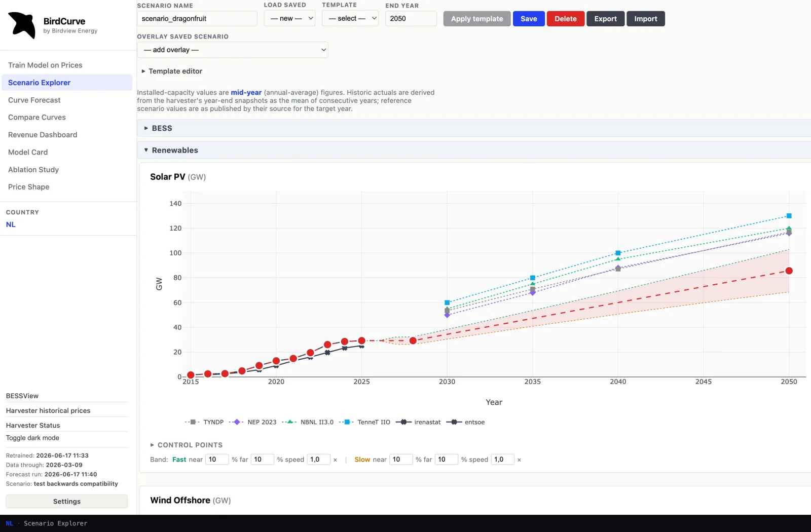
Task: Click the Wind Offshore chart heading
Action: pos(191,501)
